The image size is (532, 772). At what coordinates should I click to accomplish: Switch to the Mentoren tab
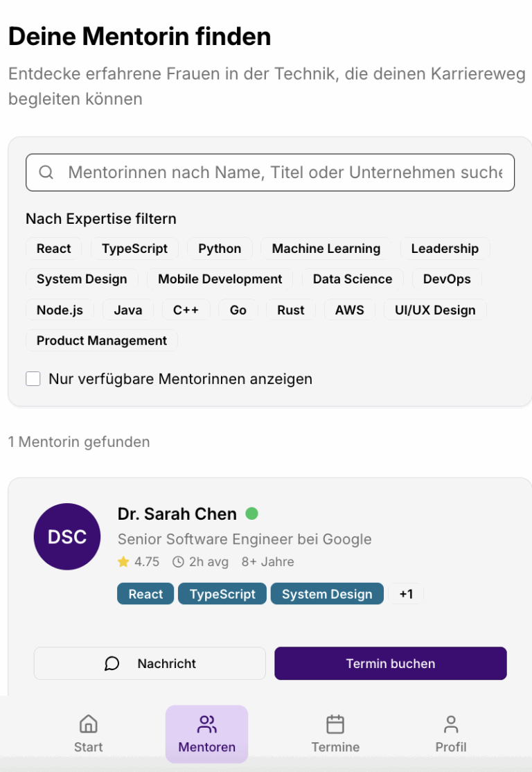(x=206, y=733)
